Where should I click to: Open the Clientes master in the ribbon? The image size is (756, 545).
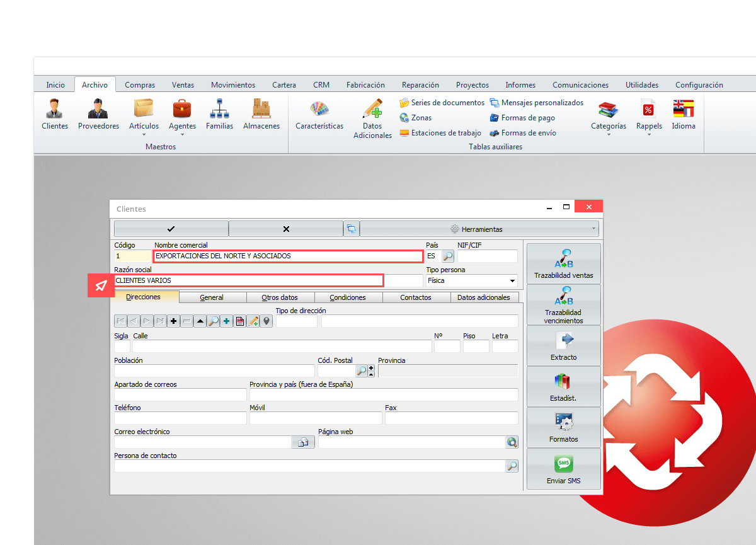click(55, 115)
